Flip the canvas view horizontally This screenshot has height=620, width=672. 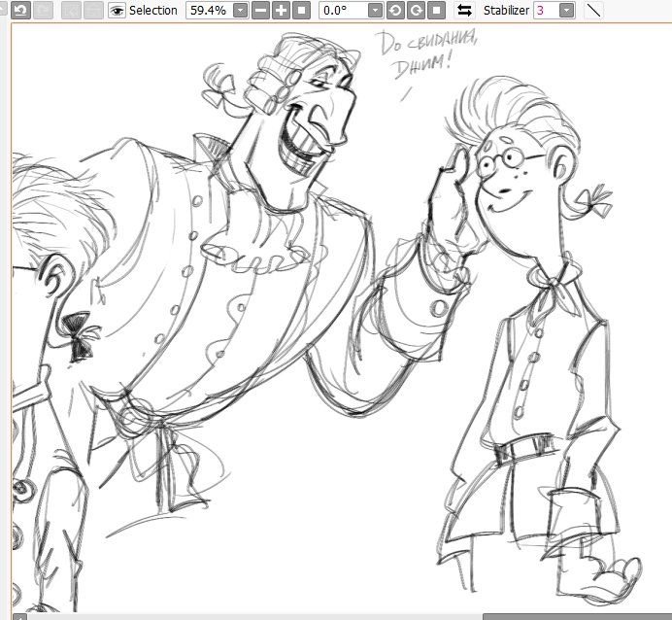click(x=464, y=10)
